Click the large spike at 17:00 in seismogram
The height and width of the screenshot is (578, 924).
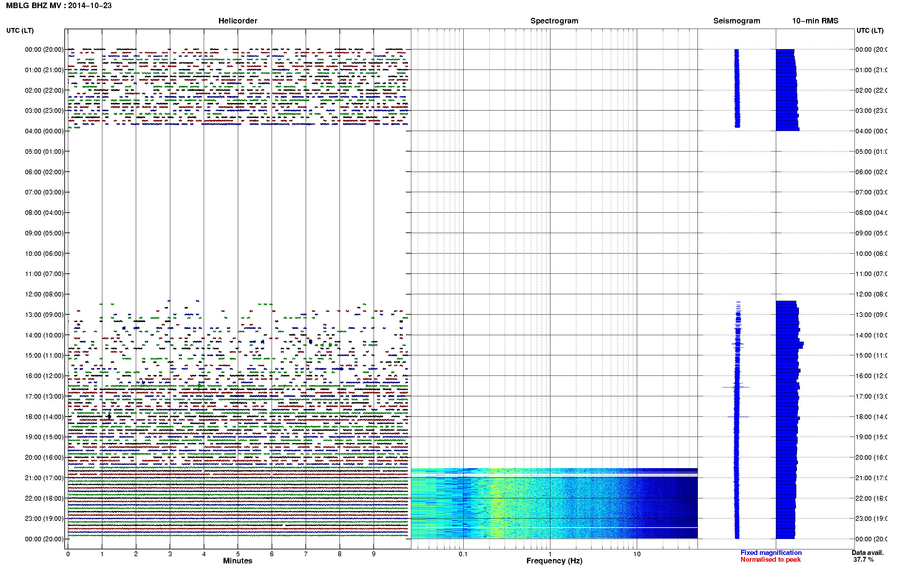click(736, 387)
